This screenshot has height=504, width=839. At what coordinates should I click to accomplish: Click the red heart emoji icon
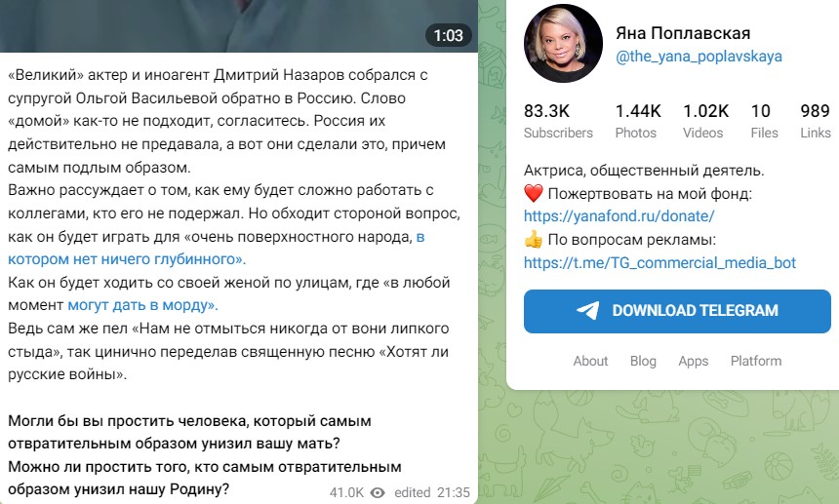point(533,193)
